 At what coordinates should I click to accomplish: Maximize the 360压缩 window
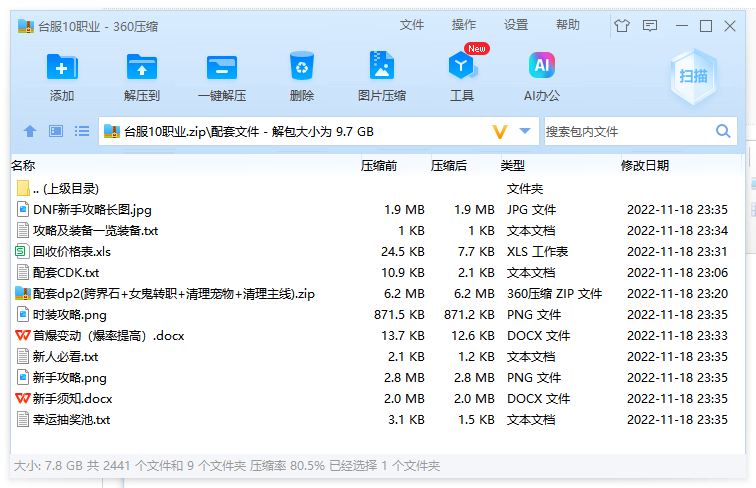(x=706, y=26)
